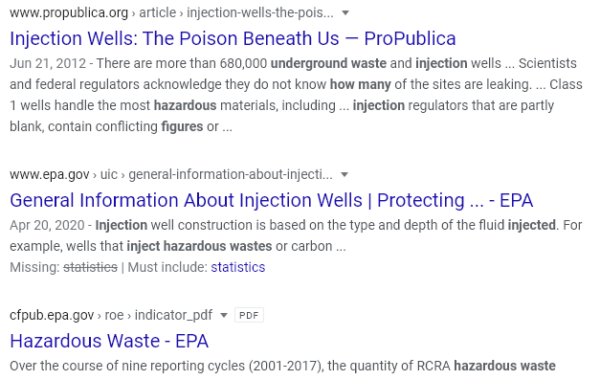Click the bold 'inject hazardous wastes' snippet text
This screenshot has width=600, height=380.
[199, 246]
